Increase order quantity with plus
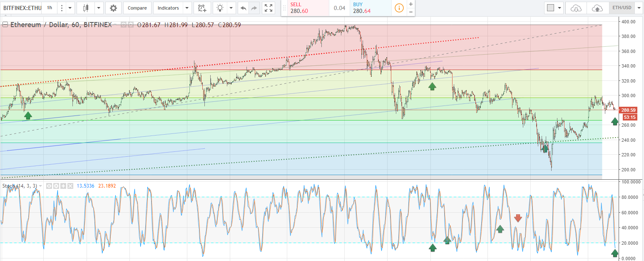This screenshot has width=644, height=261. [x=411, y=4]
